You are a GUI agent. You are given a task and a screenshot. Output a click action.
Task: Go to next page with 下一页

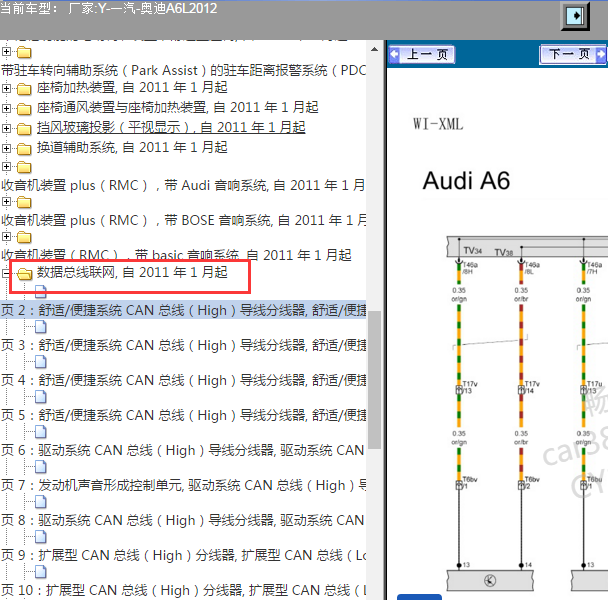point(573,54)
